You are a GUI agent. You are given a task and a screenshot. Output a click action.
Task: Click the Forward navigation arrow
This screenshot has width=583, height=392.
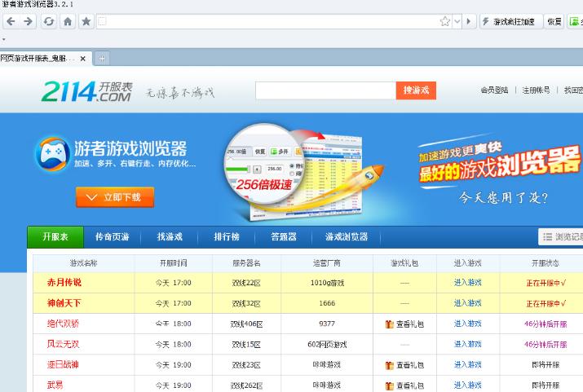point(29,21)
